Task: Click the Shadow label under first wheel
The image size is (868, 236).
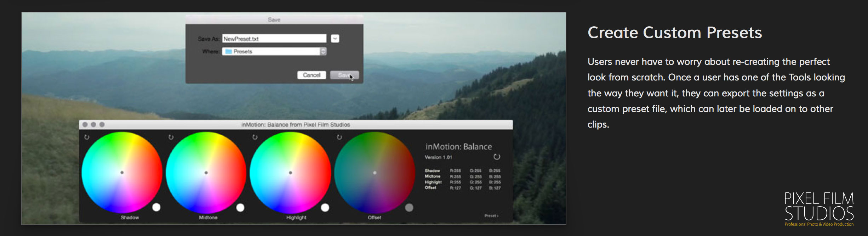Action: 130,217
